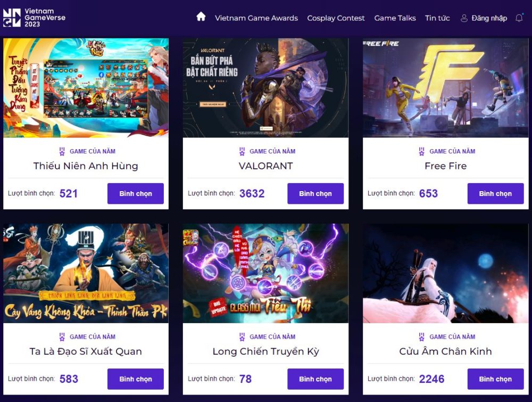Click the game title Cửu Âm Chân Kinh
532x402 pixels.
coord(446,351)
